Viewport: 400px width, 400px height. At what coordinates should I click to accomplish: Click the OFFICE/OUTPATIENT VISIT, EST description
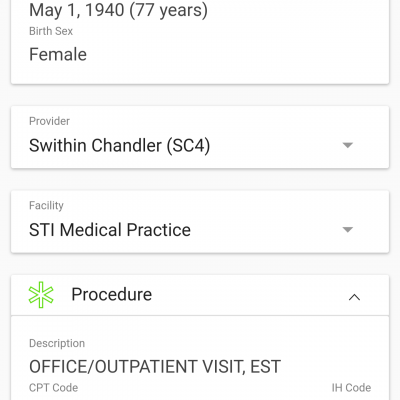click(x=155, y=366)
